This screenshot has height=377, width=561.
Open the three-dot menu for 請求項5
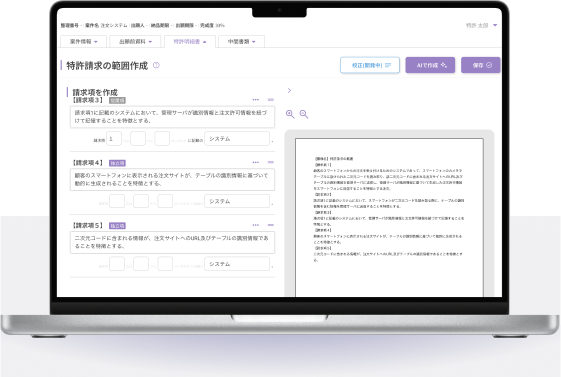coord(255,225)
